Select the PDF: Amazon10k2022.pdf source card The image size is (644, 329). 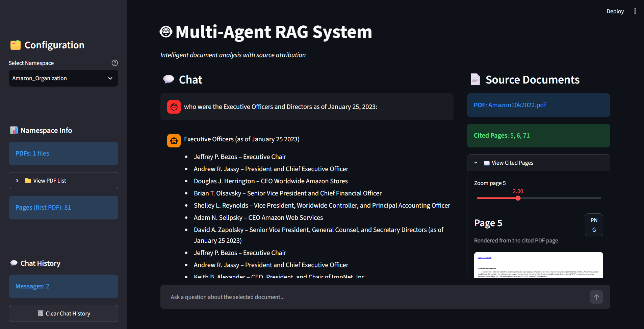point(539,105)
